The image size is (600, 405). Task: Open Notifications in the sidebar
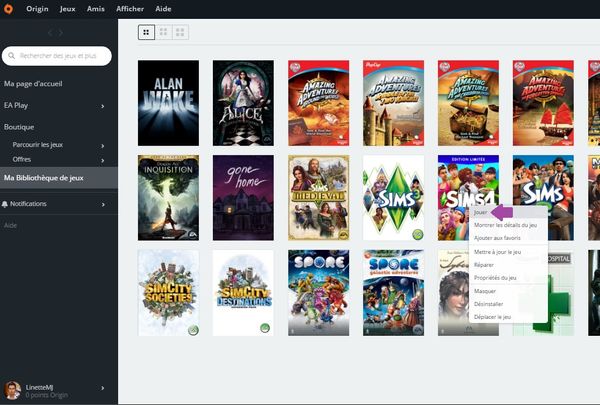point(28,204)
